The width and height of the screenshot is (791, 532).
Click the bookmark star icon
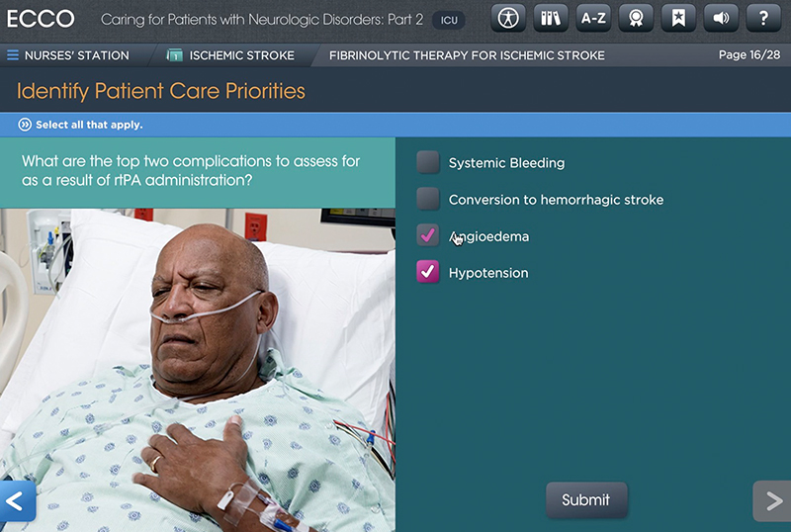(x=678, y=18)
